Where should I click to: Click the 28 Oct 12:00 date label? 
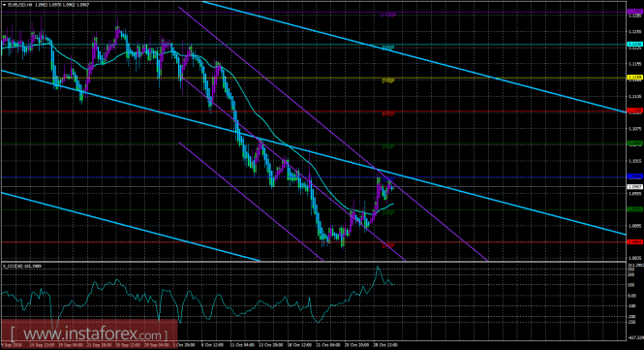385,345
